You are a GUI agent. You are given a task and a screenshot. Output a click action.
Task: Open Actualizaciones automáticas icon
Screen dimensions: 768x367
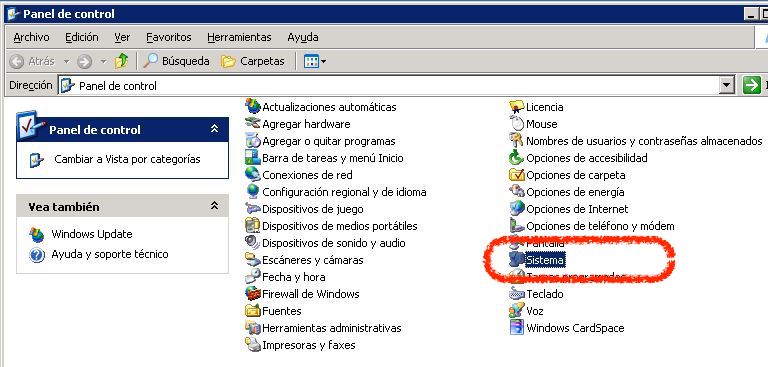click(253, 106)
